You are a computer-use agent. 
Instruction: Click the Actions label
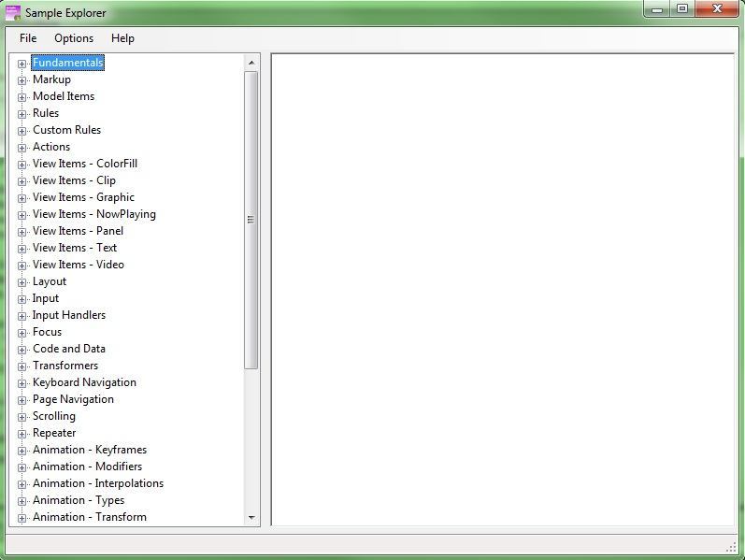coord(51,147)
